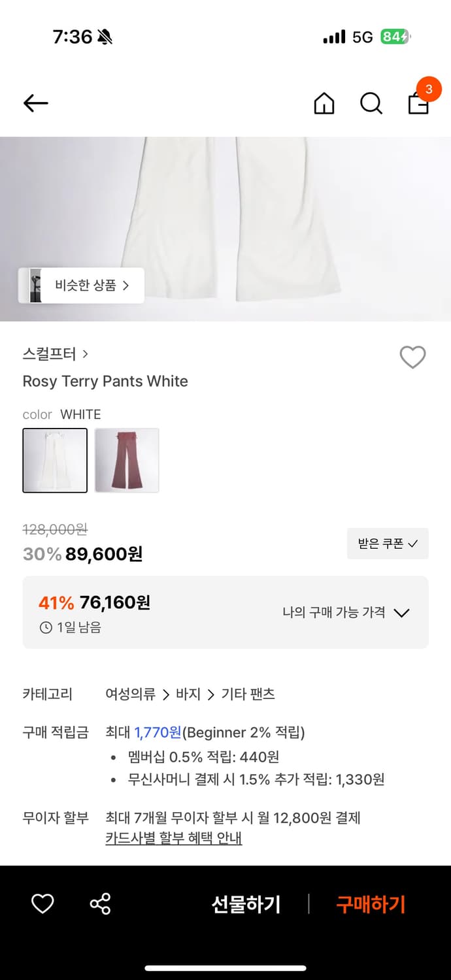Viewport: 451px width, 980px height.
Task: Go to 바지 category breadcrumb
Action: [188, 694]
